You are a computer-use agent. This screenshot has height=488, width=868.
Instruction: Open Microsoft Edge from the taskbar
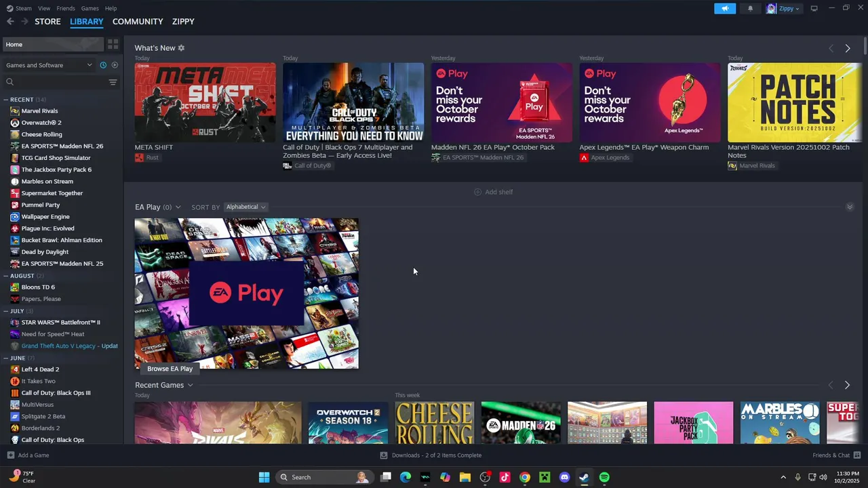tap(406, 477)
